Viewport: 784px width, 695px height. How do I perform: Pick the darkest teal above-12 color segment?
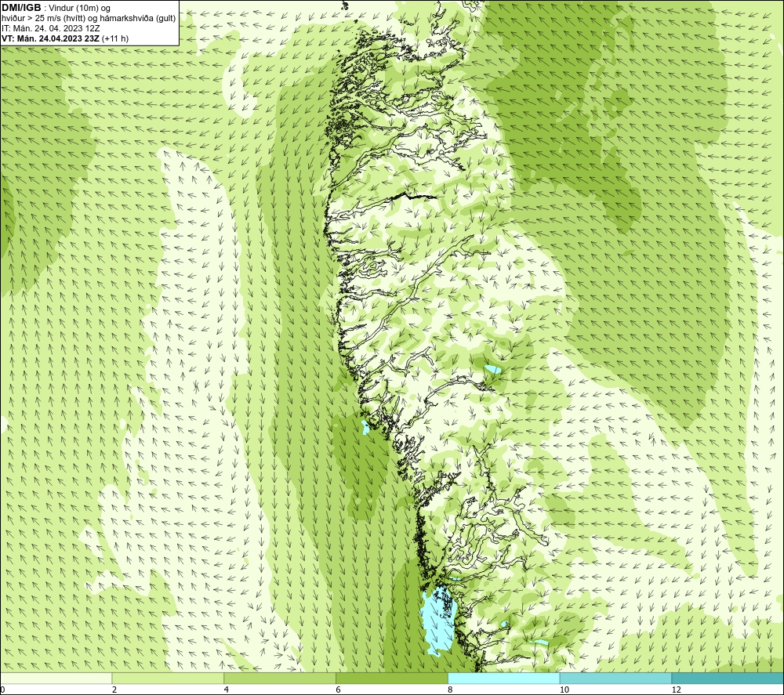728,678
